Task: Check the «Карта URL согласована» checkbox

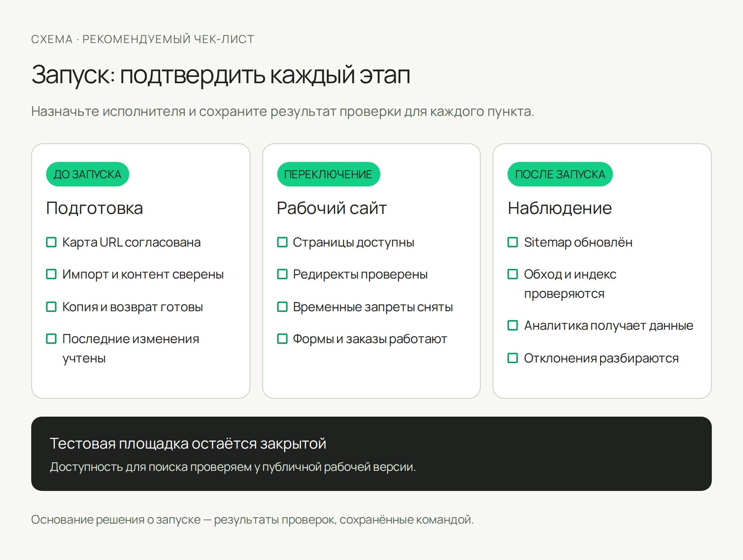Action: coord(51,242)
